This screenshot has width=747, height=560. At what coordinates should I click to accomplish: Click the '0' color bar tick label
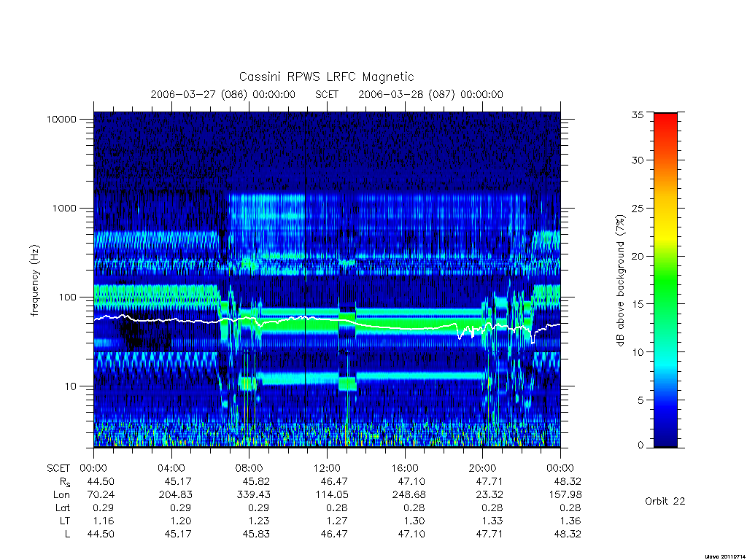(x=640, y=446)
